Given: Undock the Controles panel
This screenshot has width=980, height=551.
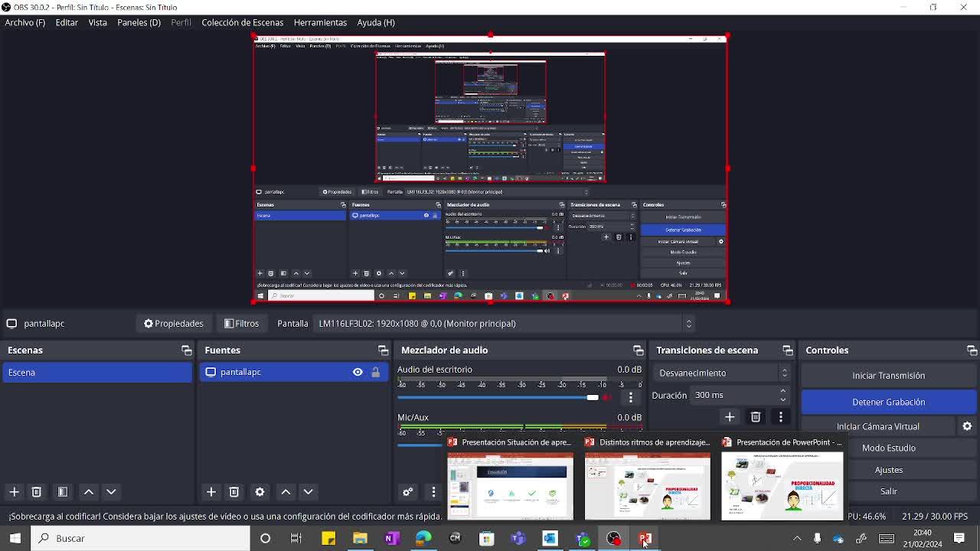Looking at the screenshot, I should click(x=972, y=350).
